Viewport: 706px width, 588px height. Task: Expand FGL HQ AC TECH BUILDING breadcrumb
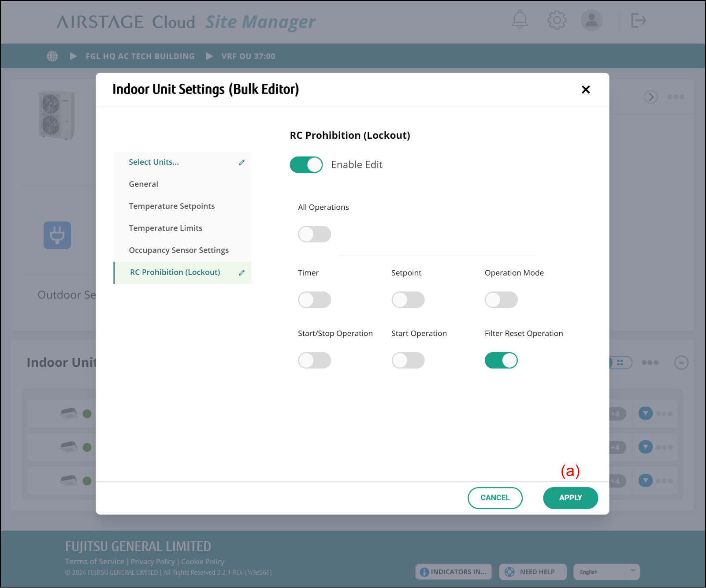coord(140,56)
